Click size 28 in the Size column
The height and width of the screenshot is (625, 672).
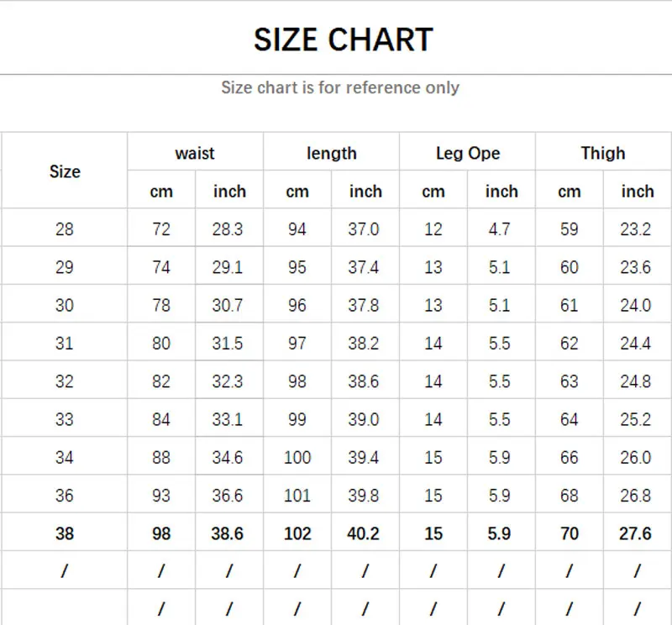pos(65,229)
